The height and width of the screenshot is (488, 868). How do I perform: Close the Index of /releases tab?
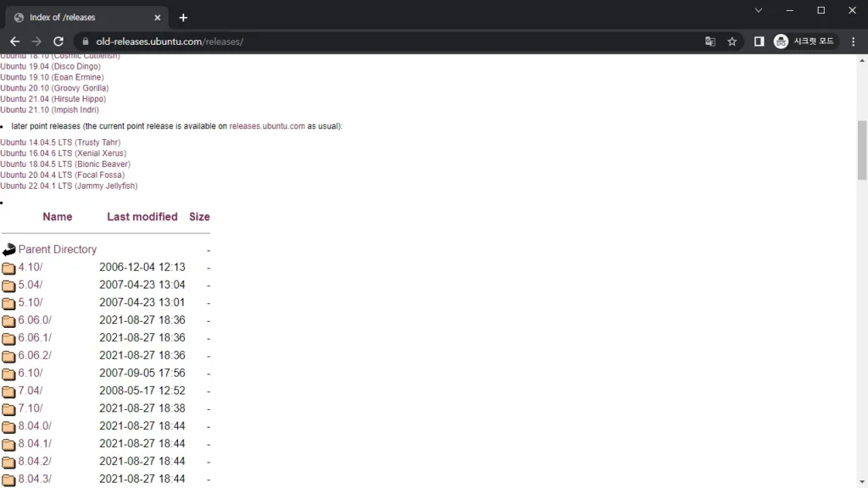coord(157,18)
